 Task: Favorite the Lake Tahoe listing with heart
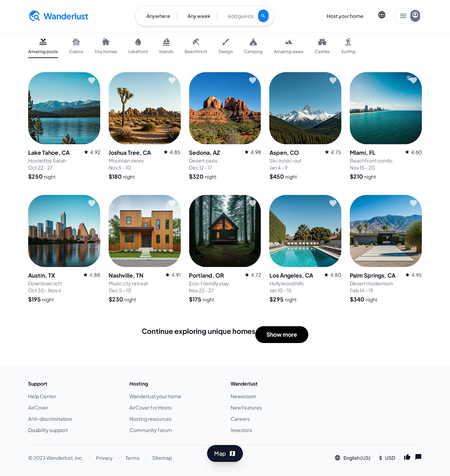[x=92, y=80]
